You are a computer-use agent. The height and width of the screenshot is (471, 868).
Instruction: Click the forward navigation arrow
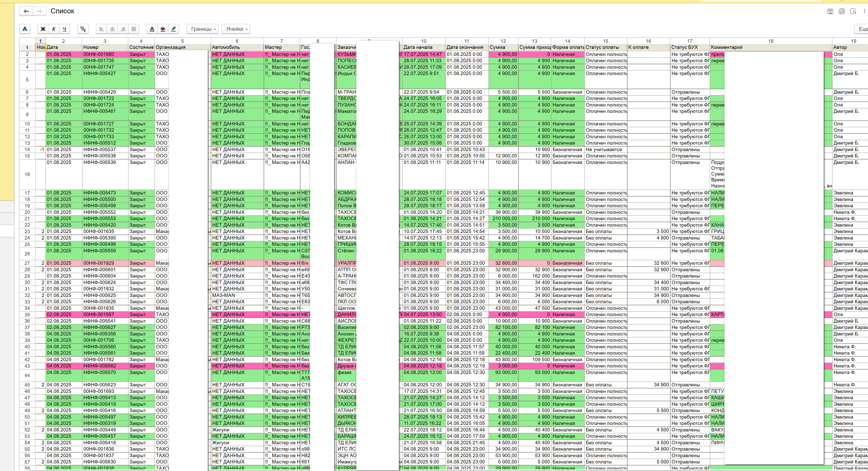click(40, 11)
